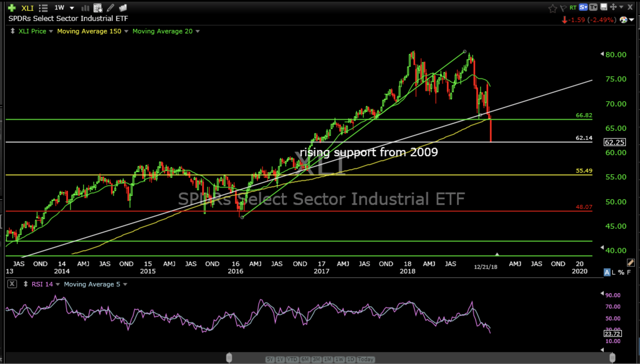Open the folder templates icon
The height and width of the screenshot is (364, 640).
pyautogui.click(x=123, y=8)
